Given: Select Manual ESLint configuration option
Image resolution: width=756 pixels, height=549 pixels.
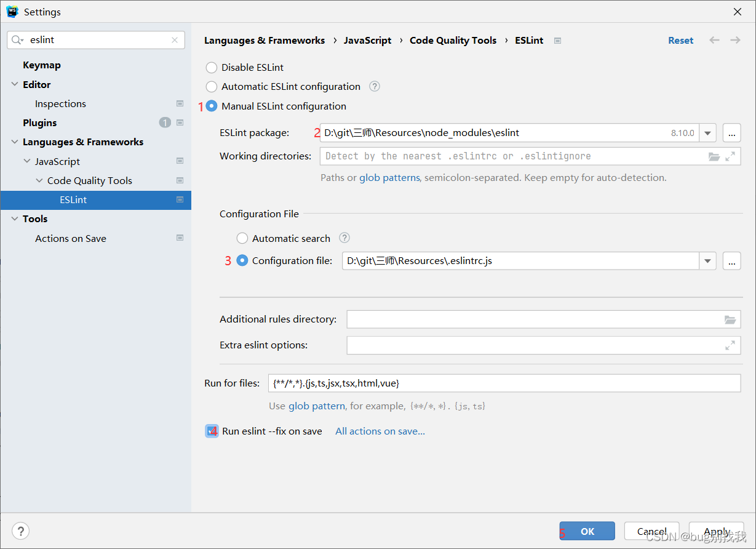Looking at the screenshot, I should click(212, 106).
